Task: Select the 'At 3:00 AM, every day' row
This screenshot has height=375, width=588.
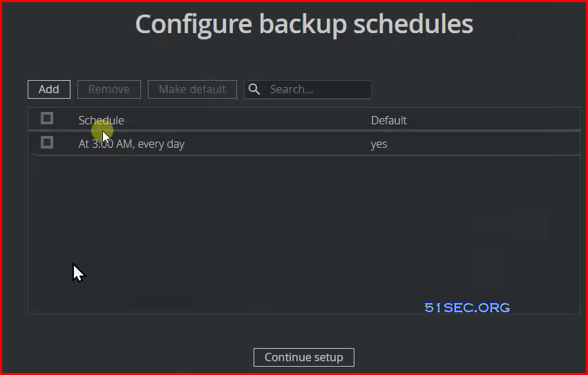Action: 304,144
